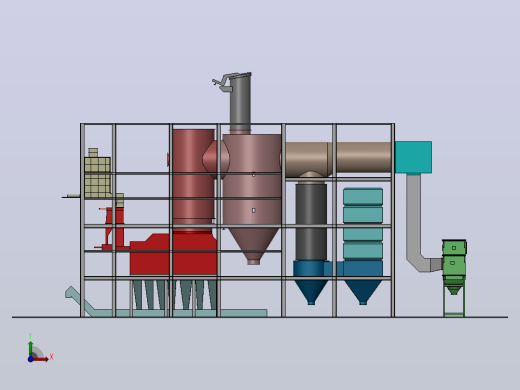Select the green fan unit on stand
Viewport: 520px width, 390px height.
point(454,267)
